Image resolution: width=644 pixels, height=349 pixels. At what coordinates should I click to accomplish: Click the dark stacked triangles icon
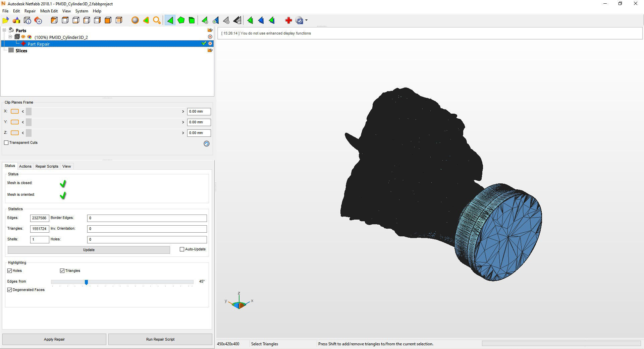(x=237, y=20)
